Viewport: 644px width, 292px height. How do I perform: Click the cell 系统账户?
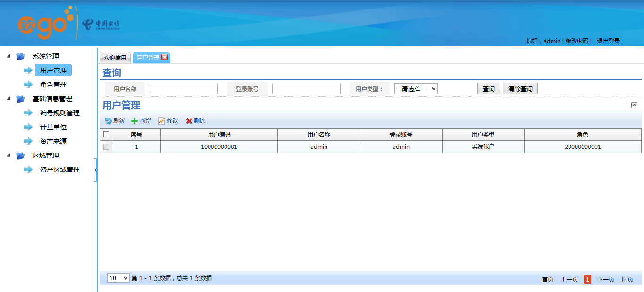point(483,147)
